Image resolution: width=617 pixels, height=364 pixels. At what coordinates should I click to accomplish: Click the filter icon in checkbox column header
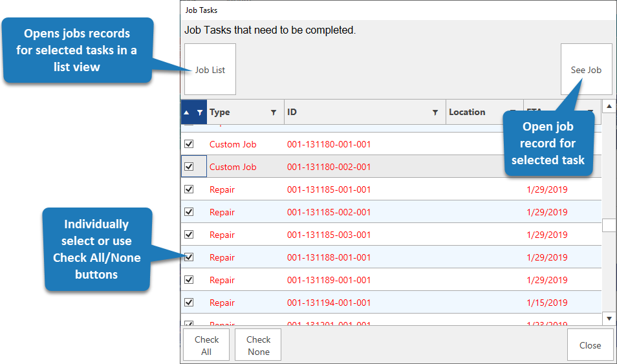coord(200,112)
